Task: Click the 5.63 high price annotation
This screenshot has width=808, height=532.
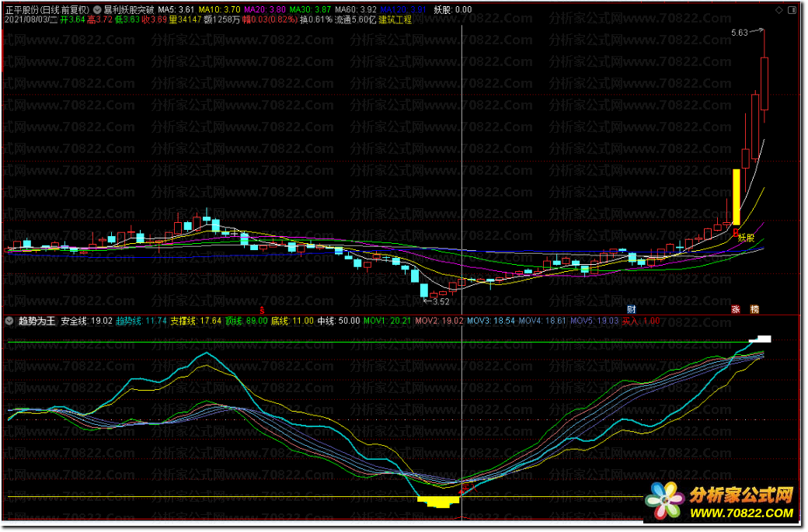Action: (740, 33)
